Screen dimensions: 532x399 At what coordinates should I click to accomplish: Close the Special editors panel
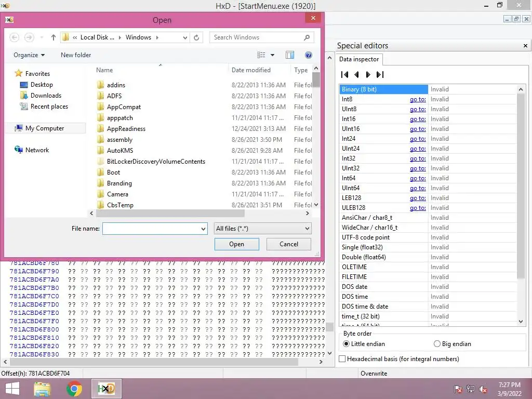(525, 46)
